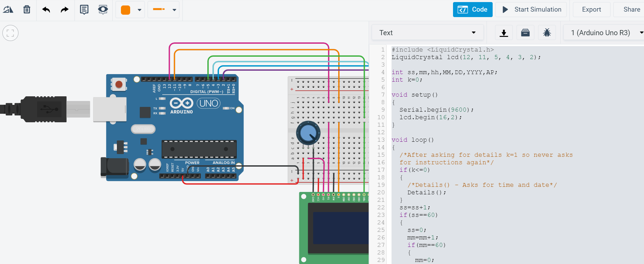
Task: Open the Text editing mode dropdown
Action: coord(427,33)
